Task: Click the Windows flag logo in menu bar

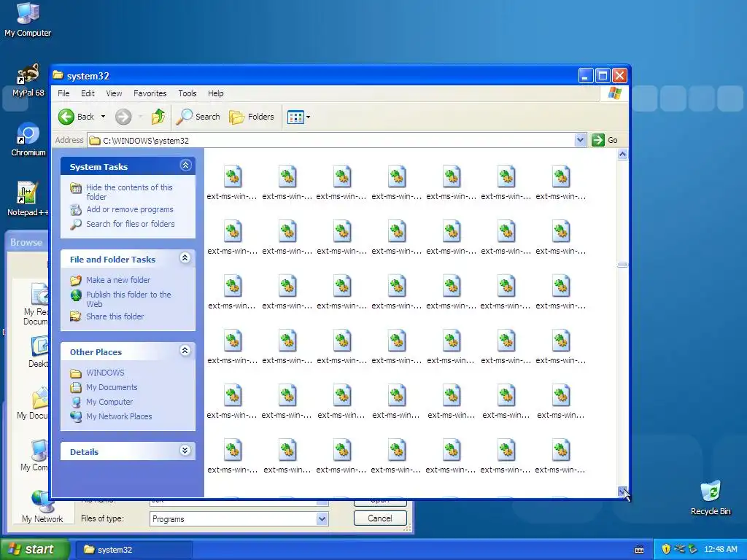Action: [614, 93]
